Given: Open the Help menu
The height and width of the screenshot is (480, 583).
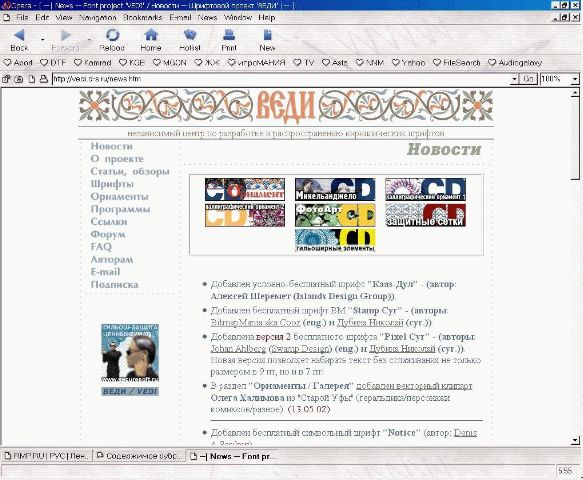Looking at the screenshot, I should [x=267, y=17].
